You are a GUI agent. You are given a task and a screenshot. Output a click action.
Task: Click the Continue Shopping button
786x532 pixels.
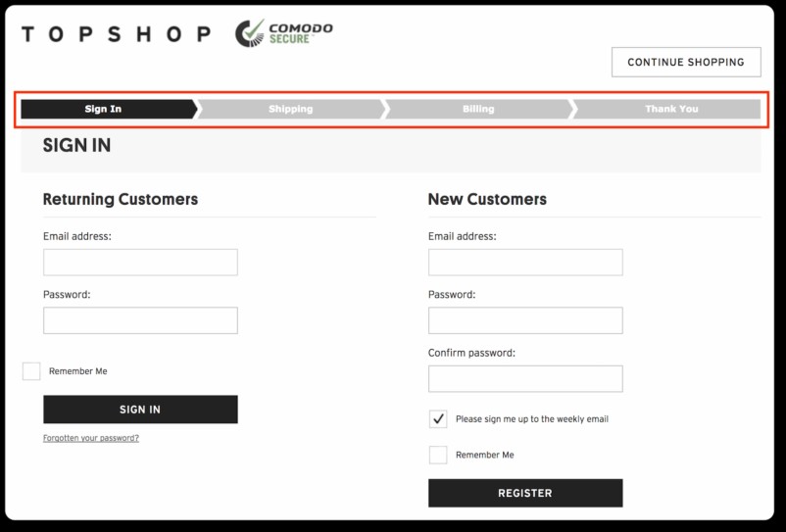686,62
